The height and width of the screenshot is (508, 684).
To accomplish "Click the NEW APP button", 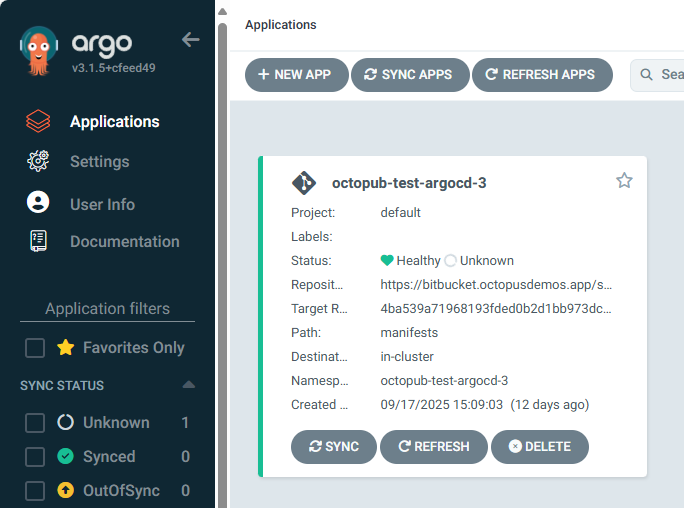I will click(296, 75).
